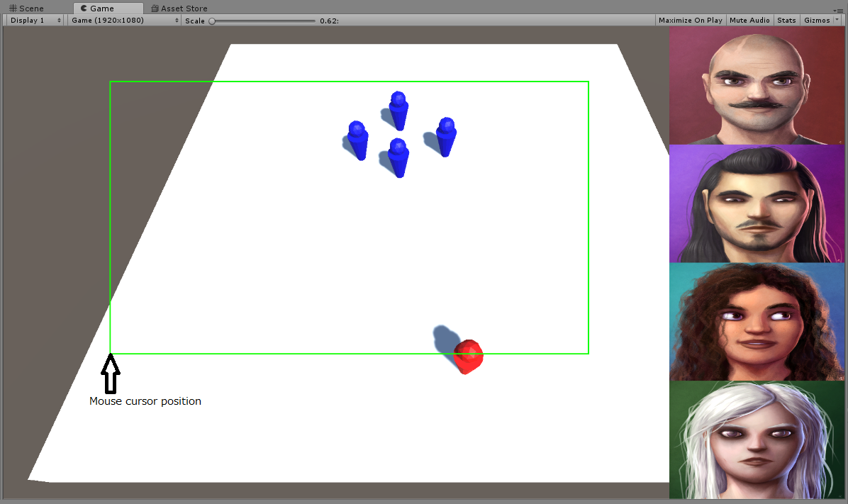The image size is (848, 504).
Task: Click the Stats button
Action: (786, 20)
